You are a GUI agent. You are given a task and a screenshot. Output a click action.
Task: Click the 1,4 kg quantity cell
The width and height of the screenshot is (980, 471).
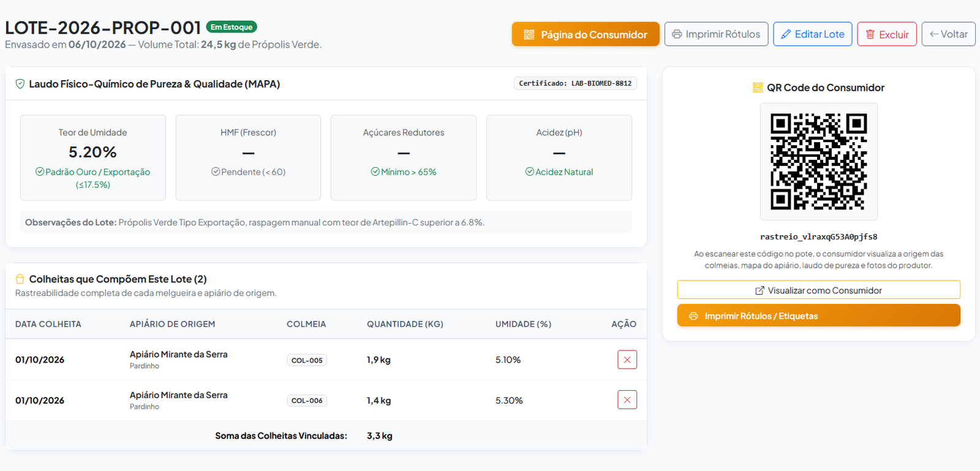point(379,400)
